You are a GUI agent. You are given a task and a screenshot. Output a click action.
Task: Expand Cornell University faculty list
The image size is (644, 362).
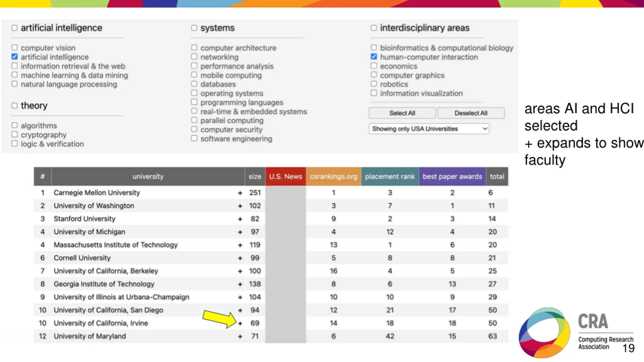pos(240,258)
